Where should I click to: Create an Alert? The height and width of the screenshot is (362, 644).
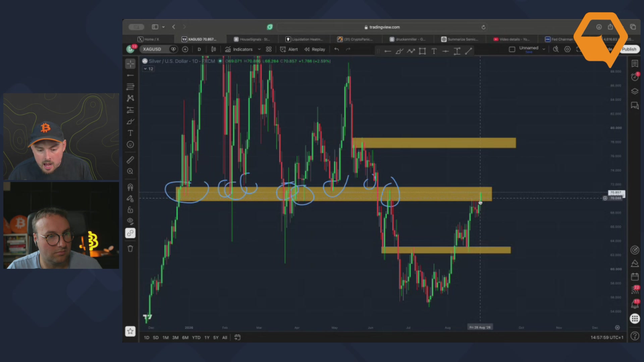tap(289, 49)
